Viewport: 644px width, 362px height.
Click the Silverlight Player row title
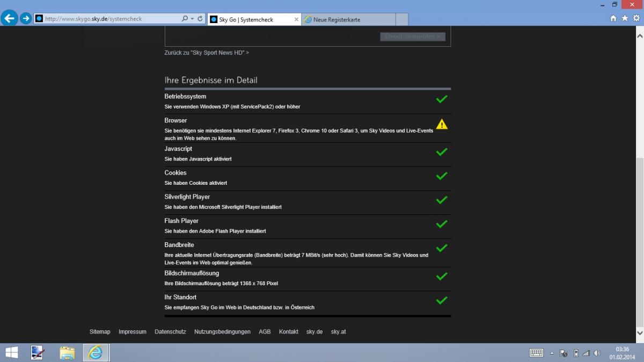187,197
